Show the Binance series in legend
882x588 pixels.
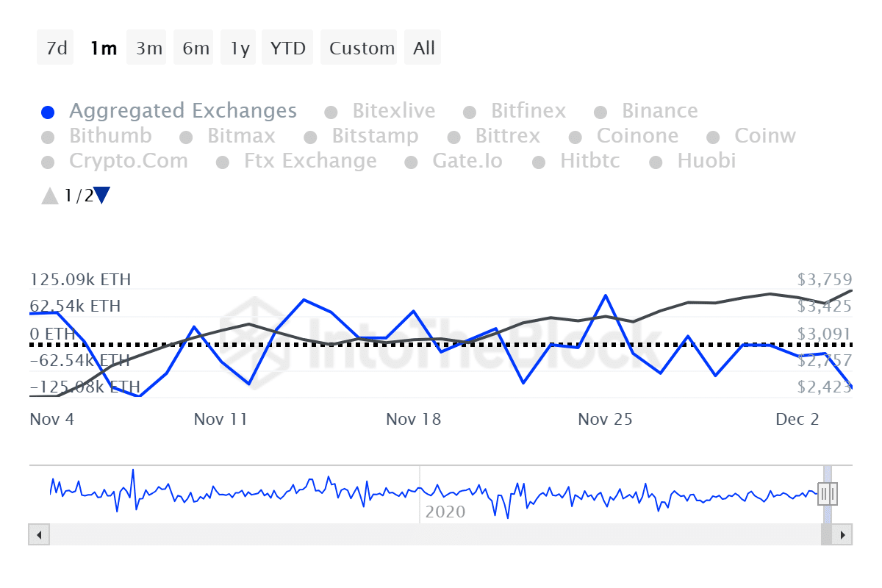659,112
